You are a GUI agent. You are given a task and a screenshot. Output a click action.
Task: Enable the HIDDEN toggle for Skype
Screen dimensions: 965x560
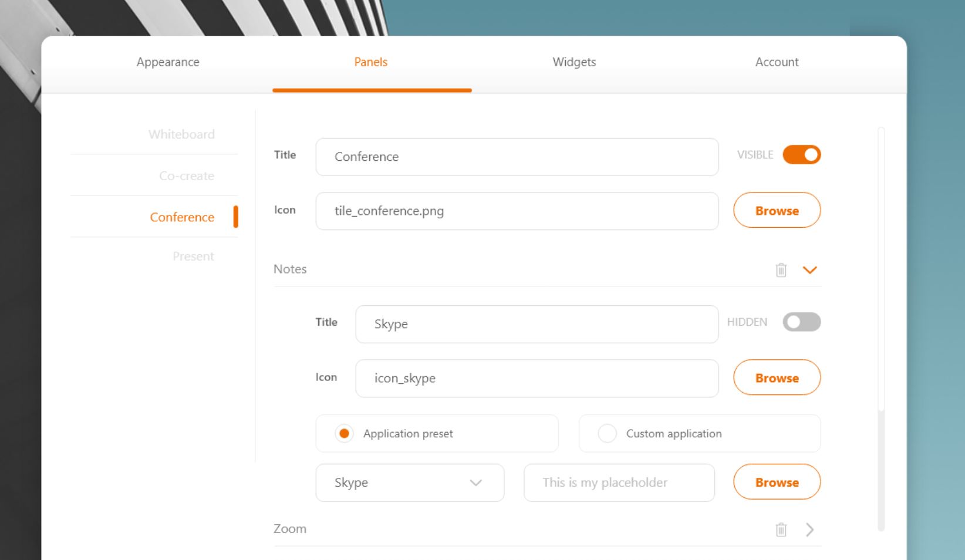coord(801,322)
